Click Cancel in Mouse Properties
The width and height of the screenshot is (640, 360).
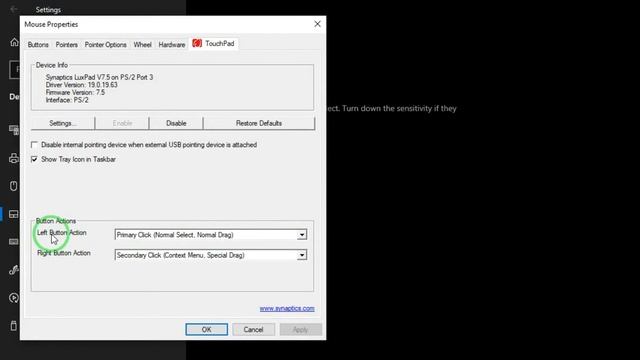tap(253, 329)
